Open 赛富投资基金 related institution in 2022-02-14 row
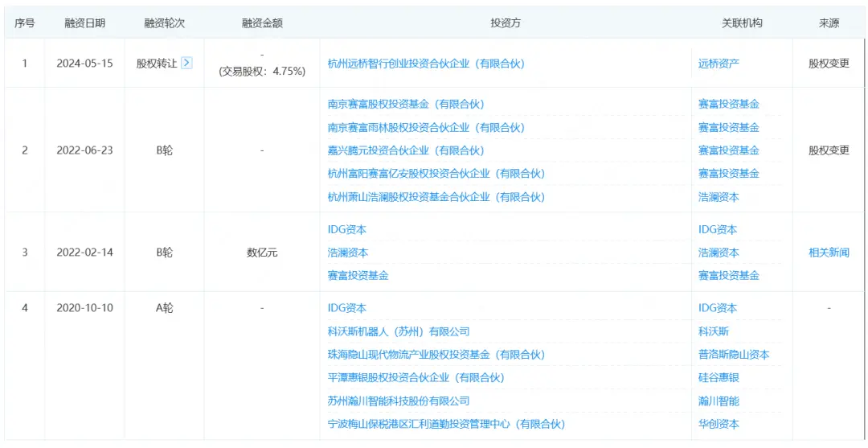Image resolution: width=868 pixels, height=448 pixels. [728, 275]
